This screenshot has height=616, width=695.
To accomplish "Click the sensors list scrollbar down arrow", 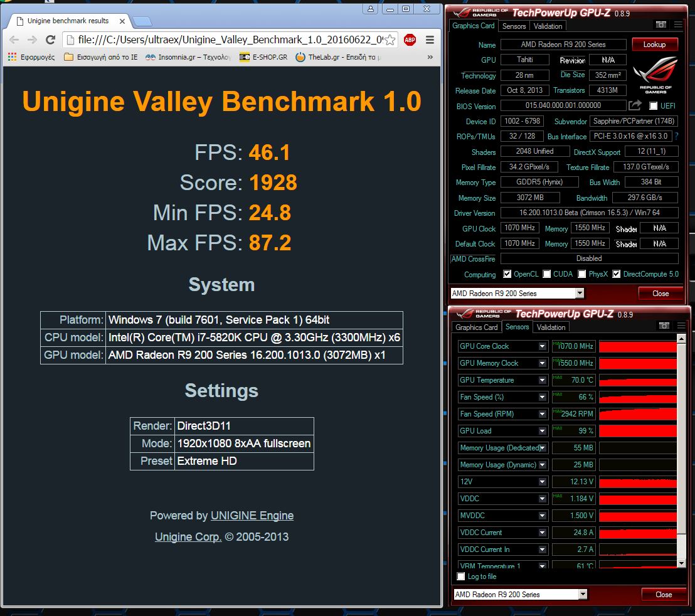I will click(682, 563).
